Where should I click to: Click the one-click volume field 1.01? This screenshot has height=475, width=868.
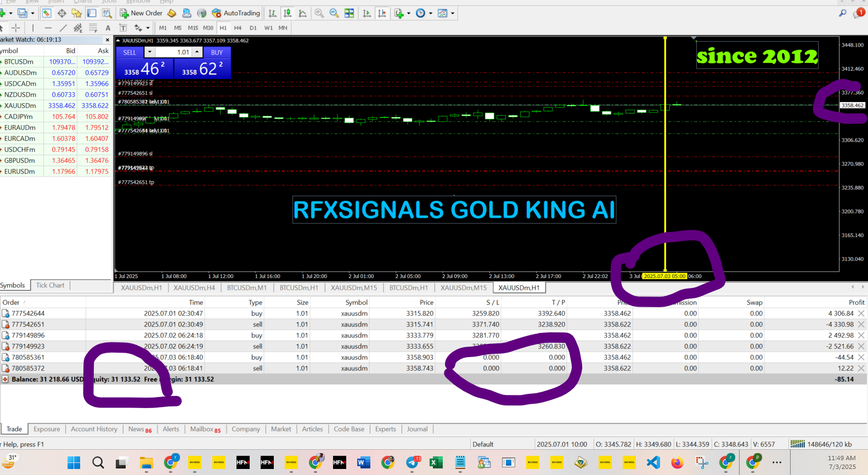(173, 52)
